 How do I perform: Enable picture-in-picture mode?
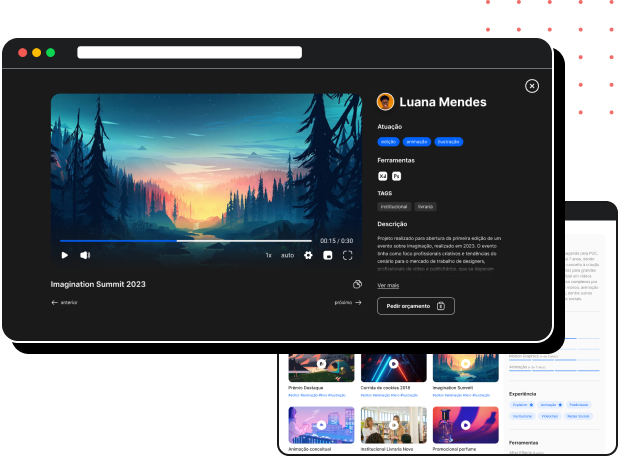point(327,255)
